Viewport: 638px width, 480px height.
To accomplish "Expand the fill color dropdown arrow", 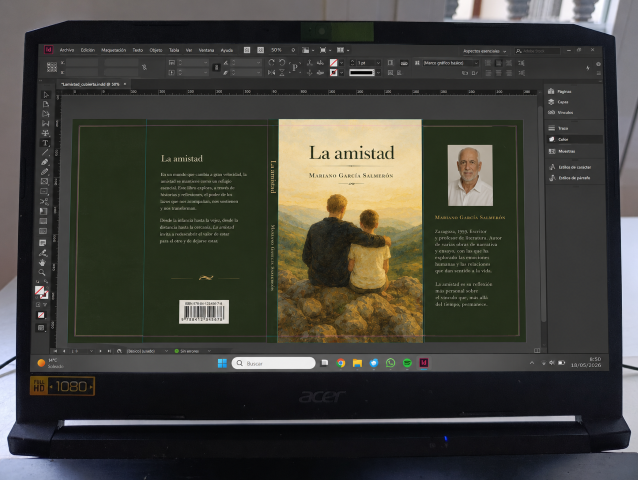I will point(341,63).
